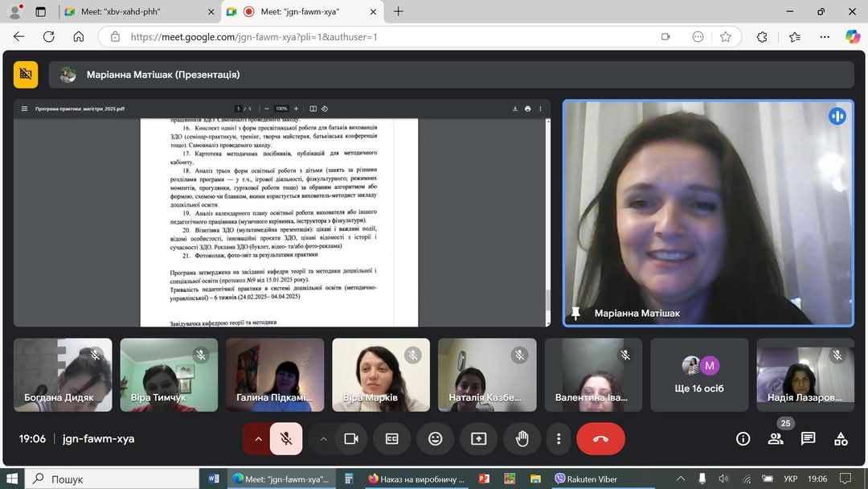Click the browser address bar URL
Screen dimensions: 868x489
(x=254, y=37)
